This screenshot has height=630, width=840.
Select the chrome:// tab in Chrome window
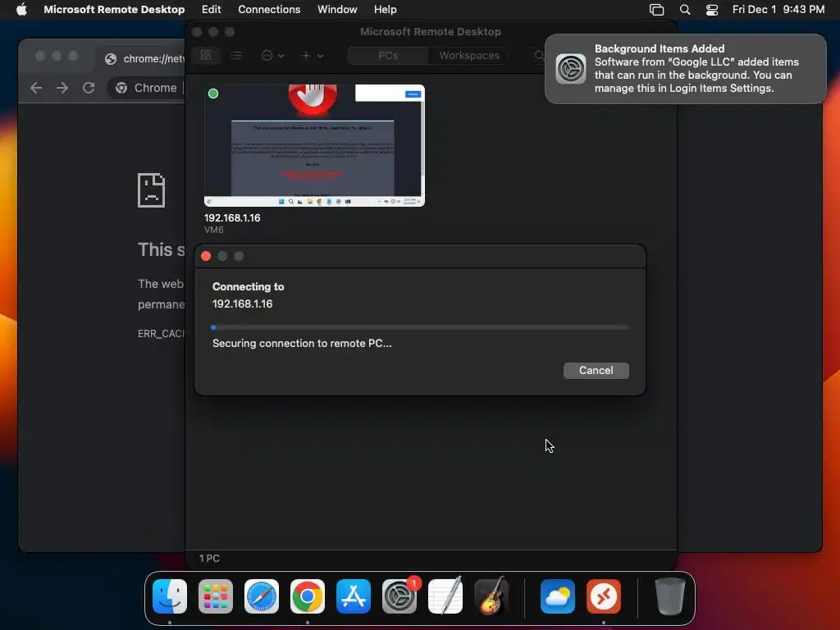[x=144, y=58]
